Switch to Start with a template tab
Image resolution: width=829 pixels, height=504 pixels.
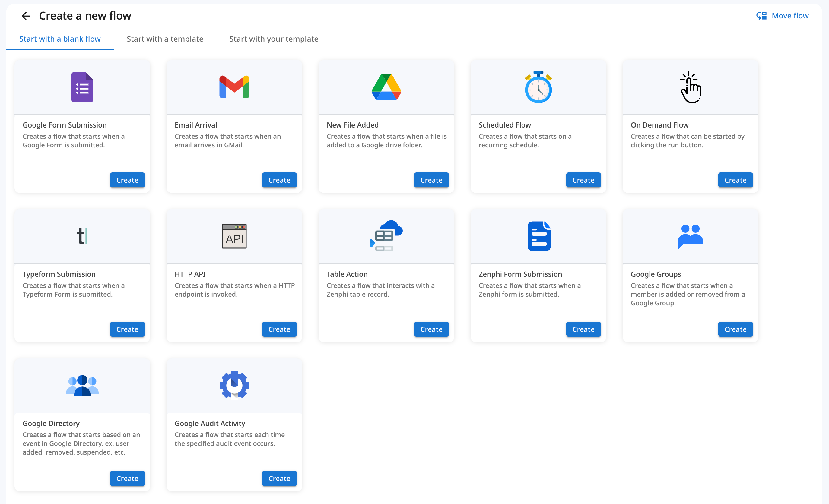[x=165, y=39]
